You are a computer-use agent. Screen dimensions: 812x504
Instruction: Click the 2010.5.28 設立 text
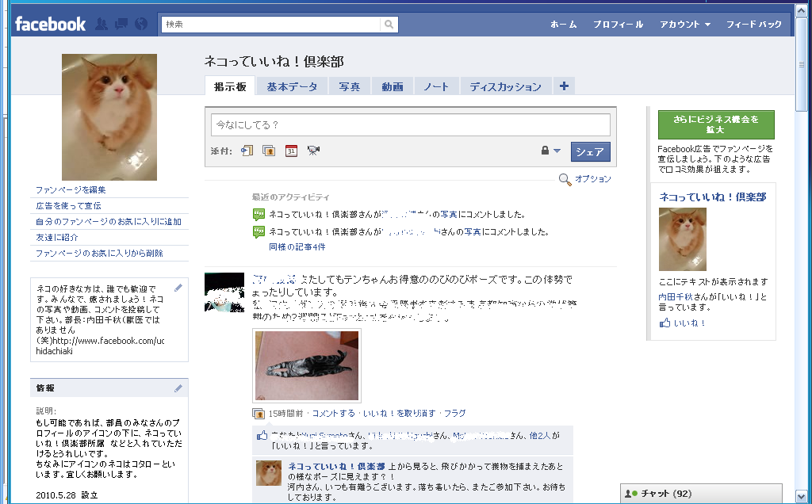pos(67,495)
